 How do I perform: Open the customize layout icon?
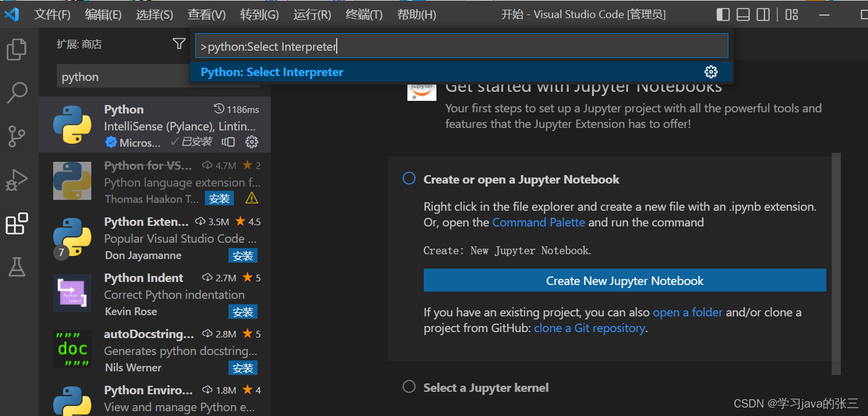792,14
